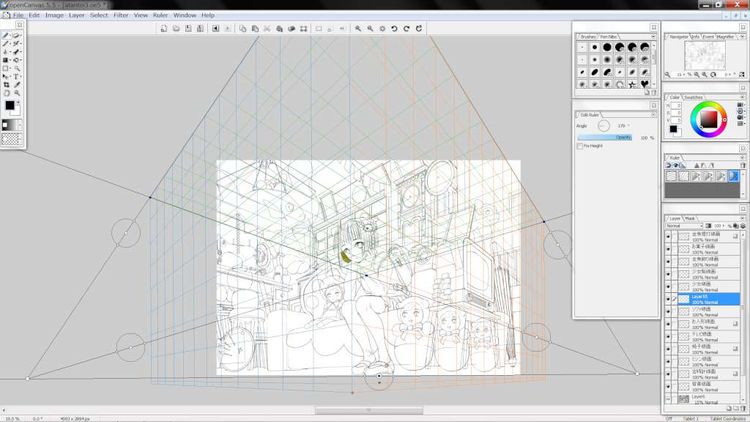Select the Zoom magnifier tool in the toolbox

(16, 93)
